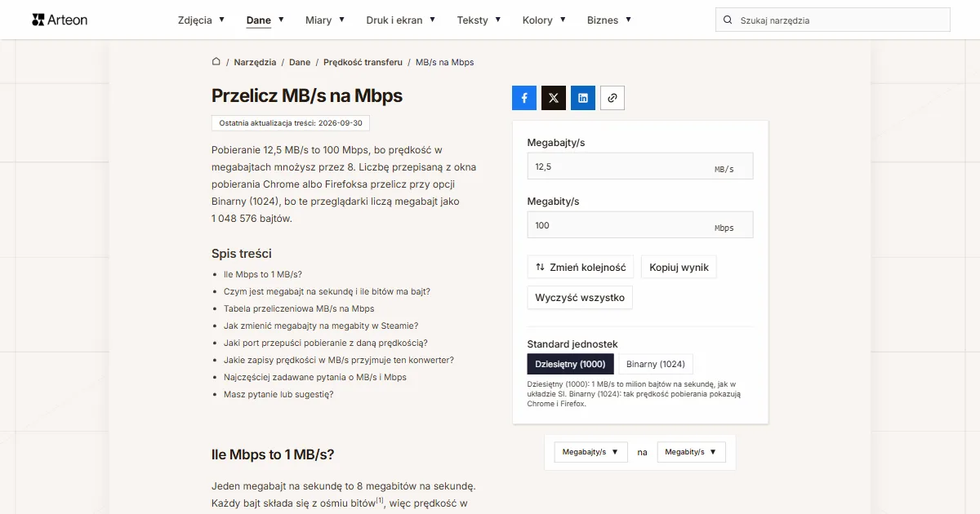Image resolution: width=980 pixels, height=514 pixels.
Task: Click 'Ostatnia aktualizacja treści: 2026-09-30' label
Action: point(291,123)
